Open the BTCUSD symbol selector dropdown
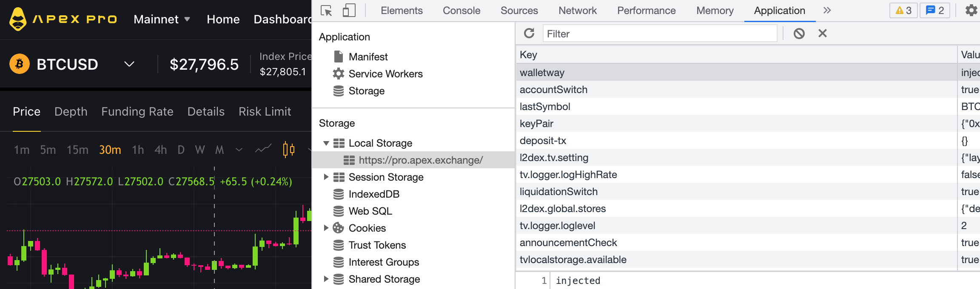980x289 pixels. pyautogui.click(x=129, y=64)
